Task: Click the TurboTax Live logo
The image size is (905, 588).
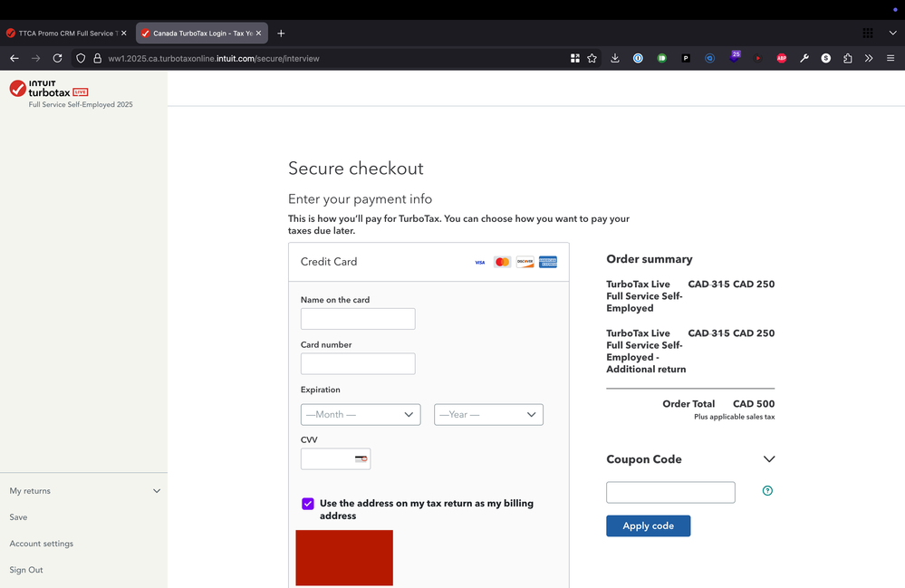Action: (x=49, y=88)
